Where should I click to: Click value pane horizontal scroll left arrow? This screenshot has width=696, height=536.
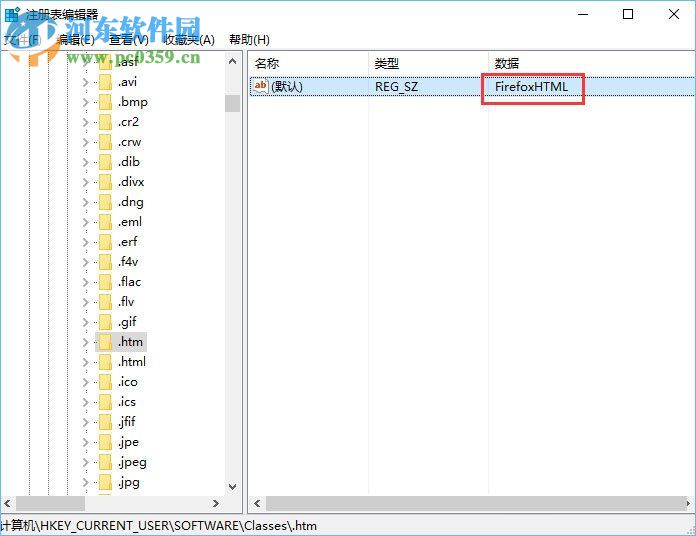click(257, 504)
